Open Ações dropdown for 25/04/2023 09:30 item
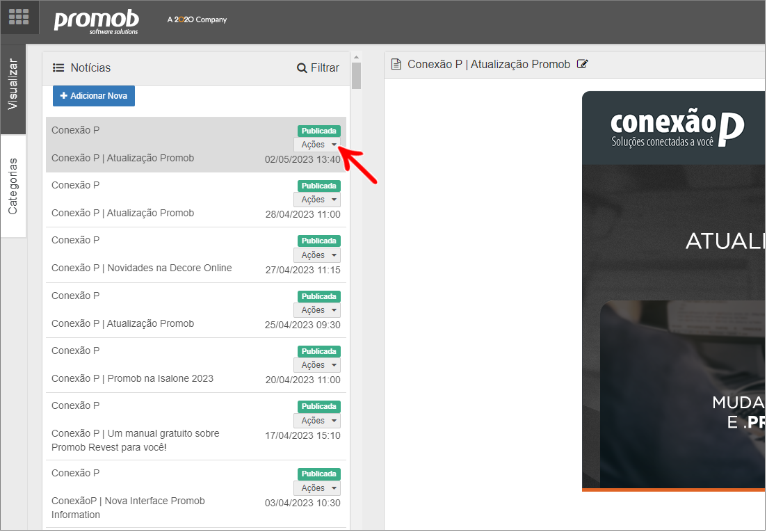The image size is (767, 532). [x=317, y=310]
